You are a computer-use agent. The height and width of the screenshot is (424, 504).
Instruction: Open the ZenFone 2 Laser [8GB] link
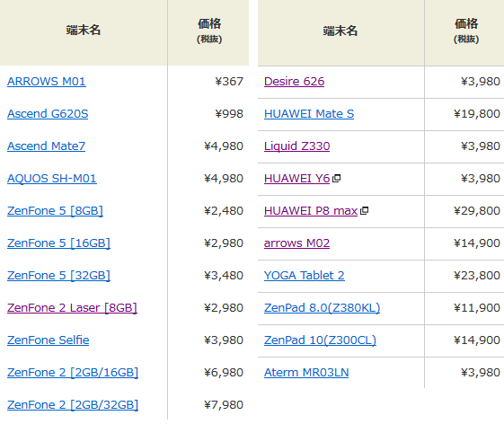[x=72, y=308]
